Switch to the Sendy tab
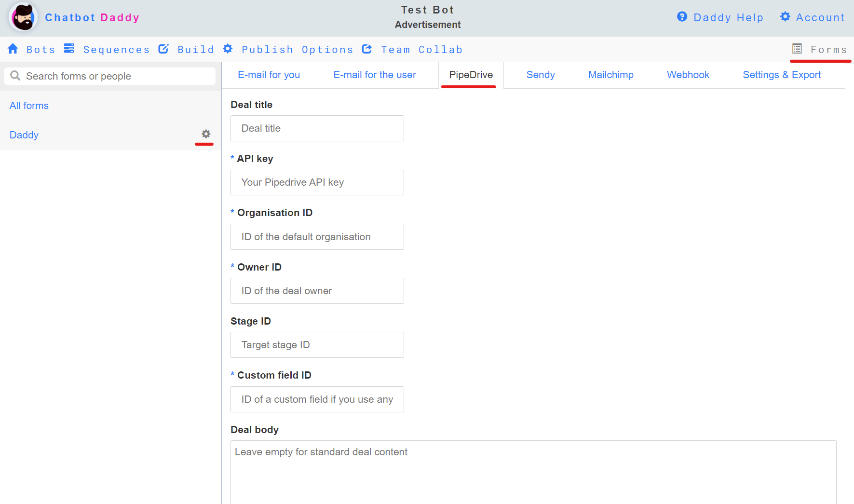This screenshot has height=504, width=854. click(541, 75)
